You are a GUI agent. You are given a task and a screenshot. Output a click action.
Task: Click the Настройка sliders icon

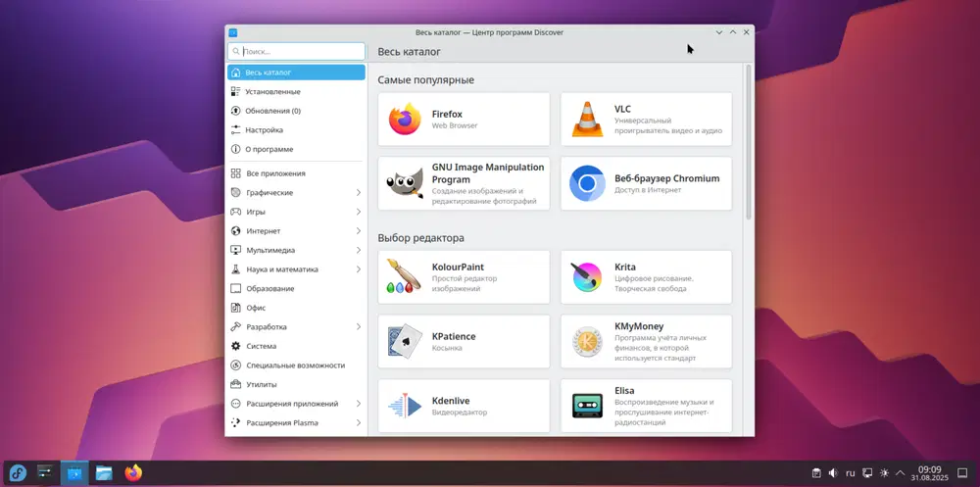tap(235, 130)
